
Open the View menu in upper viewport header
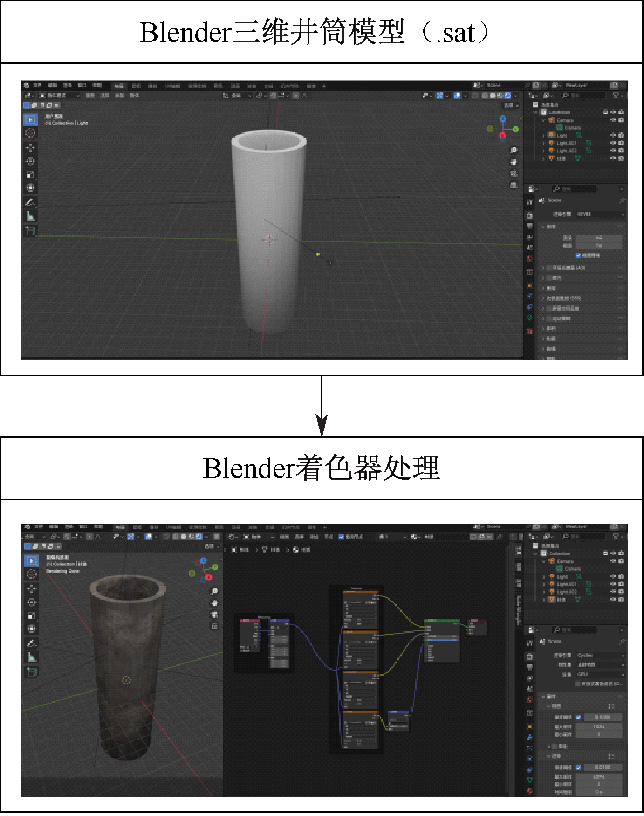click(90, 96)
